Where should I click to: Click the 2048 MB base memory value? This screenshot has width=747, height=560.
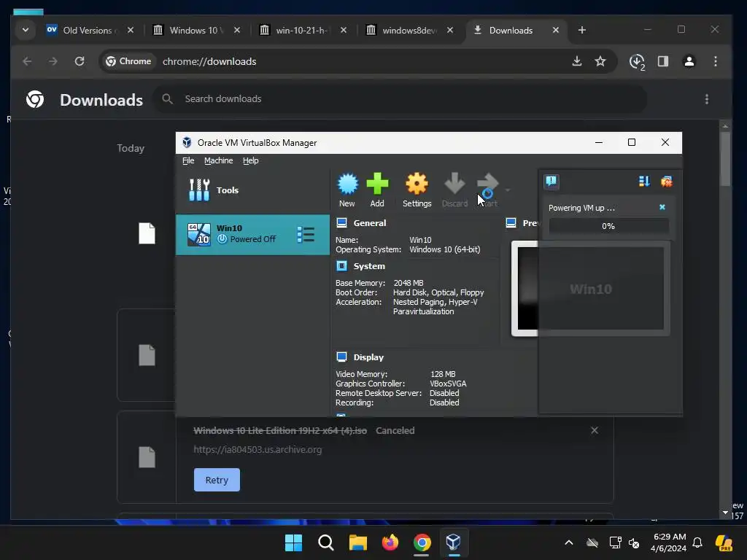click(x=409, y=283)
